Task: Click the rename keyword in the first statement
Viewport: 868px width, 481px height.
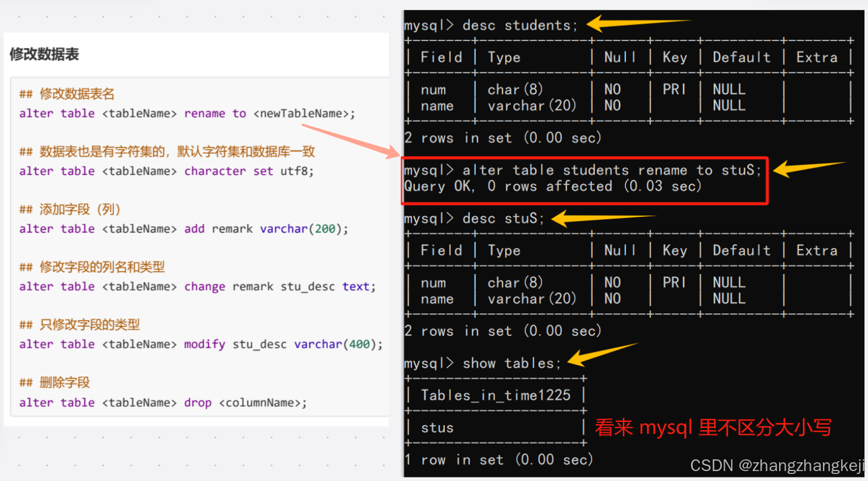Action: coord(205,113)
